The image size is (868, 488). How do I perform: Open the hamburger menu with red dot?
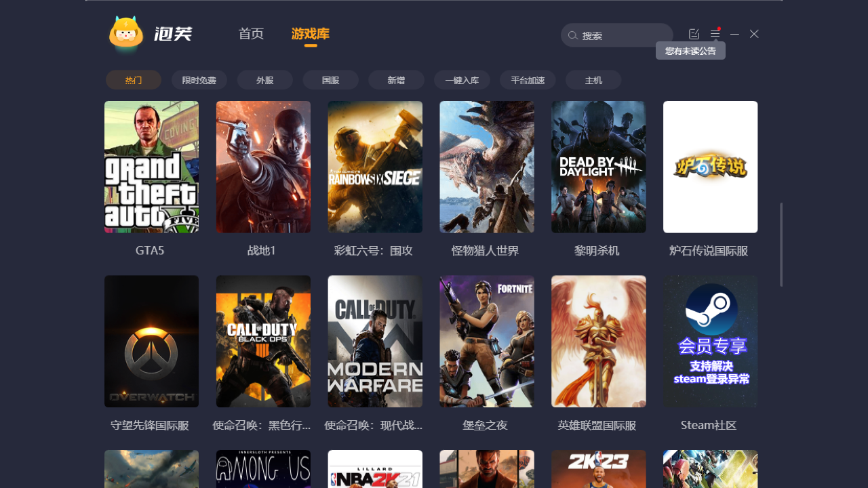point(715,34)
